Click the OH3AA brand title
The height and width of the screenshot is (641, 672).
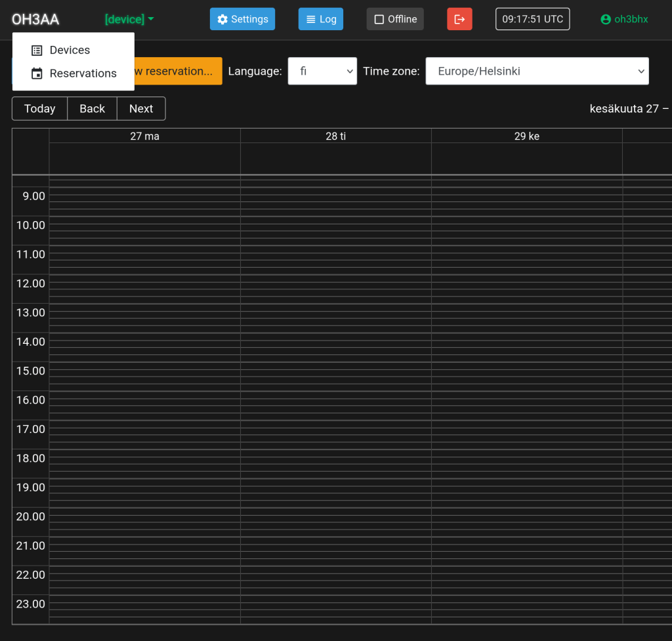[x=35, y=20]
